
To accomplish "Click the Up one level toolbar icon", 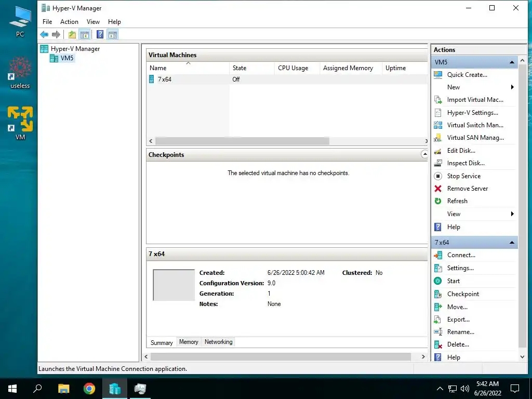I will pyautogui.click(x=72, y=34).
